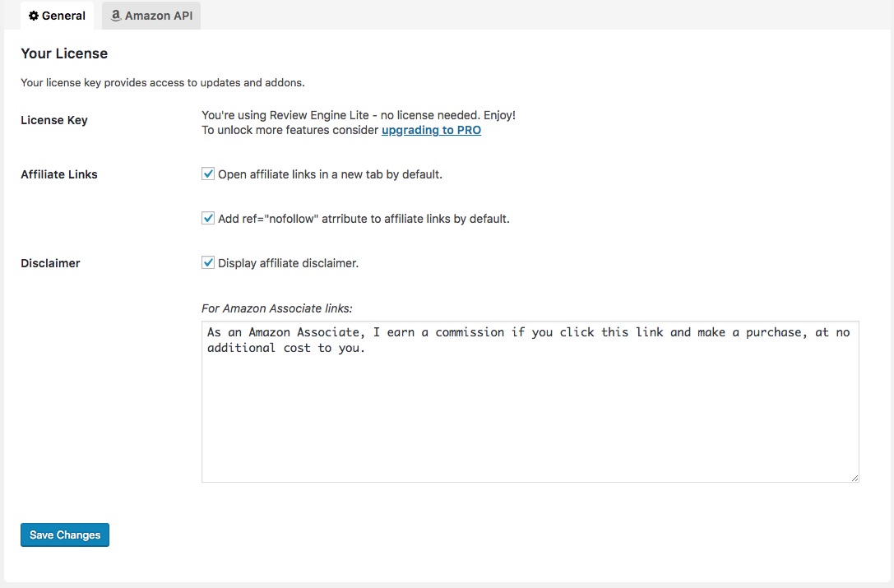The image size is (894, 588).
Task: Uncheck Display affiliate disclaimer
Action: click(208, 263)
